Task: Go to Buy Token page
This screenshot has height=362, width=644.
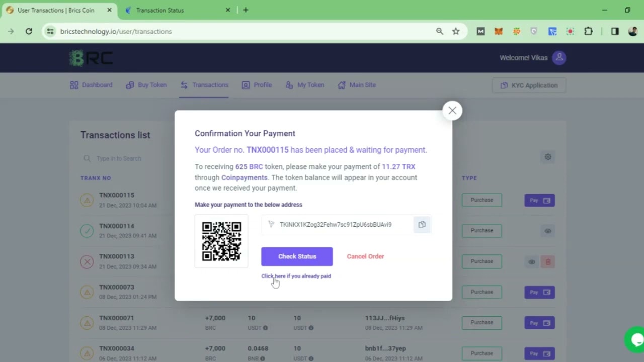Action: point(146,85)
